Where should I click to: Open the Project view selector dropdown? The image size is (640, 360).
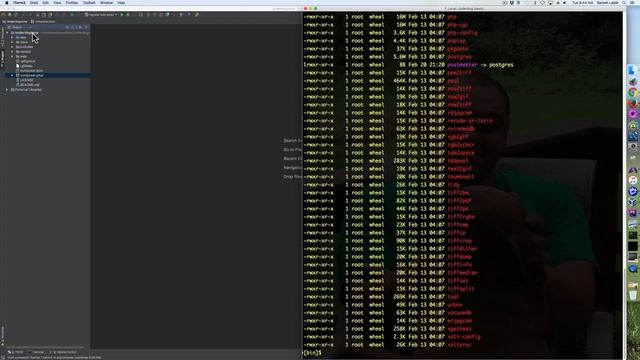(x=18, y=27)
